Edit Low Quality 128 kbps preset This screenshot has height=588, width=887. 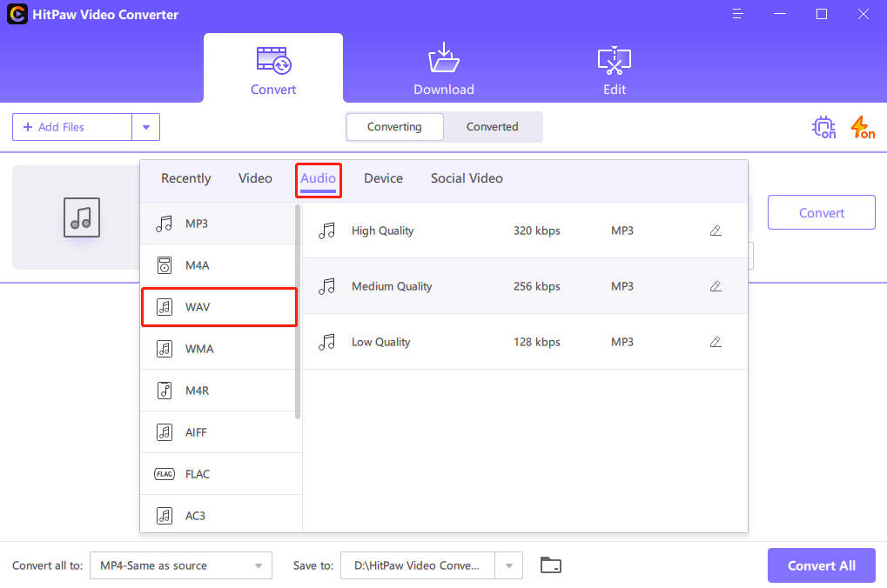click(x=716, y=342)
